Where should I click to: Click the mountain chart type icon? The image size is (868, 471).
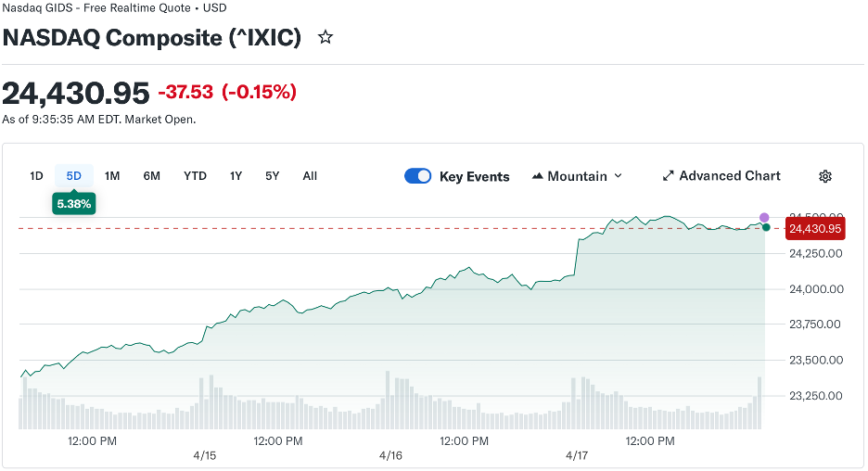[538, 176]
